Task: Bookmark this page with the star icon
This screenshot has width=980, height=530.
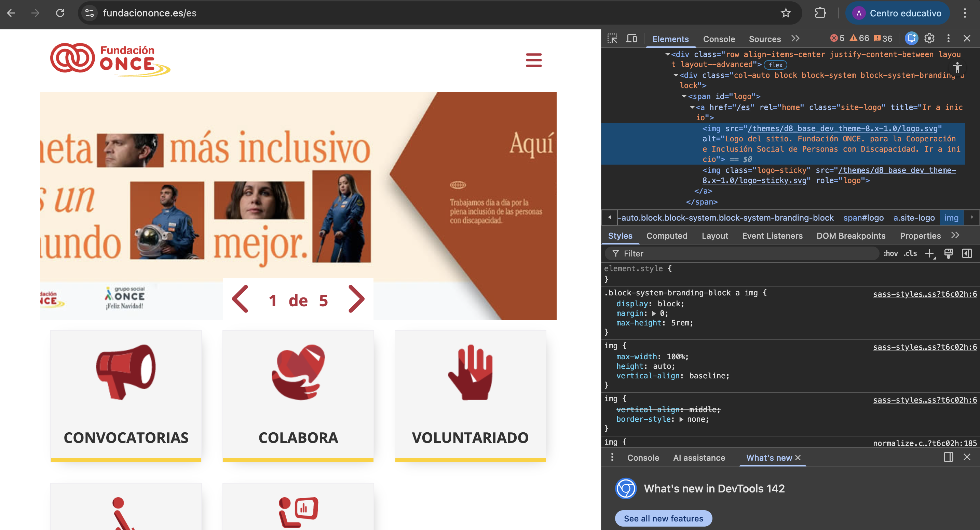Action: tap(786, 13)
